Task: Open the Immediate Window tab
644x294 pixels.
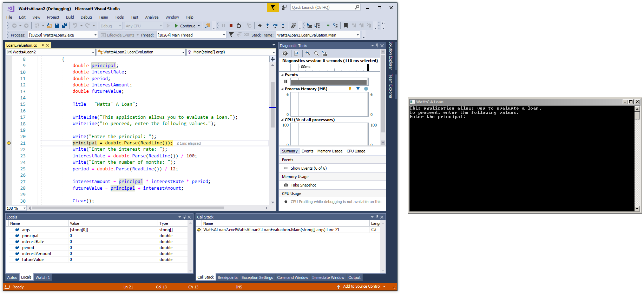Action: point(328,277)
